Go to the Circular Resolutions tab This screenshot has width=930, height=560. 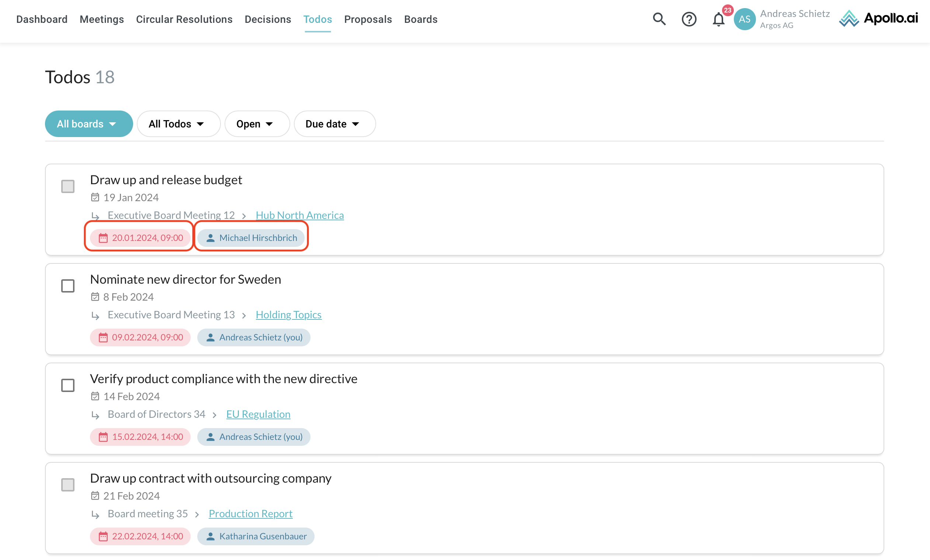click(184, 19)
